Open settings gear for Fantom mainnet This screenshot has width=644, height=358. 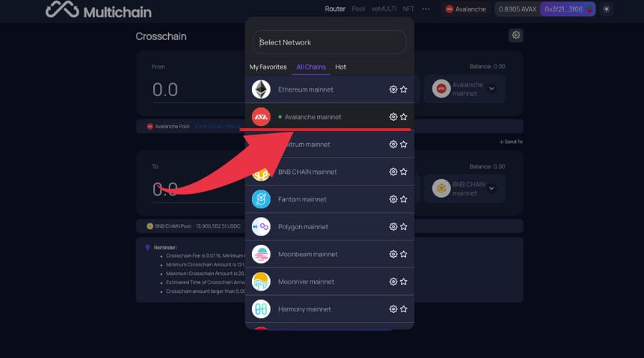(x=393, y=199)
